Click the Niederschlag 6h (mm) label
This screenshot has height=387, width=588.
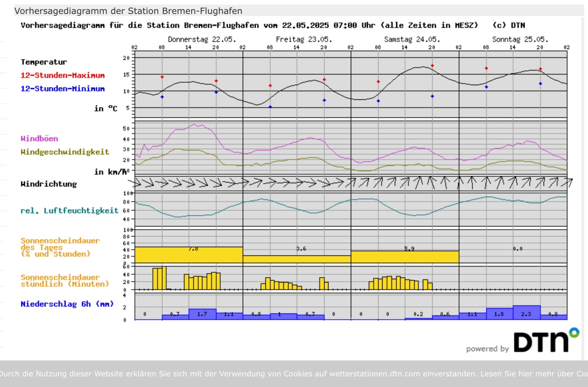pos(67,304)
